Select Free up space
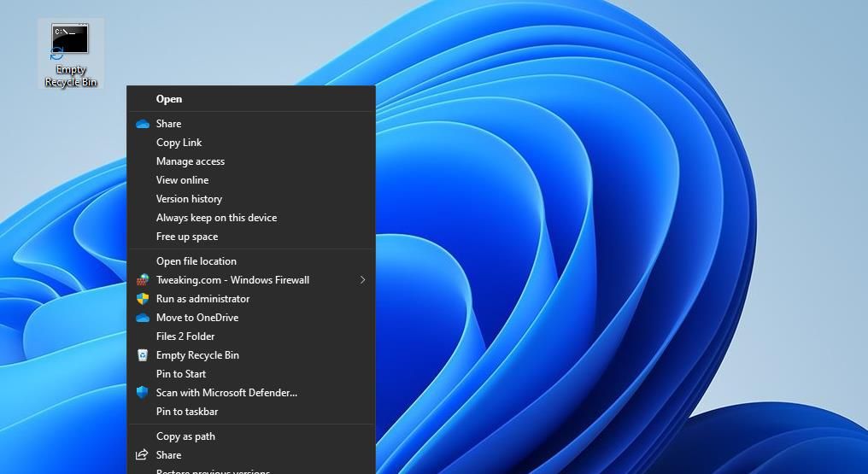Screen dimensions: 868x474 pyautogui.click(x=187, y=237)
